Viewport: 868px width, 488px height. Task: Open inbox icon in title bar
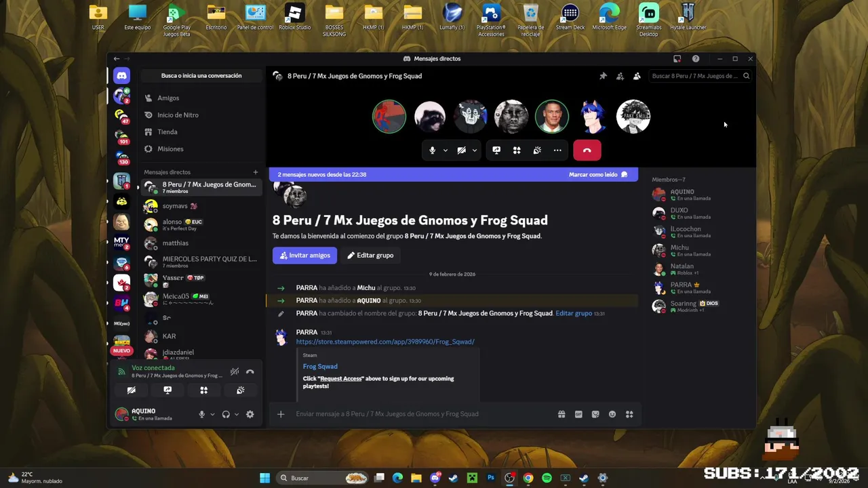click(677, 59)
